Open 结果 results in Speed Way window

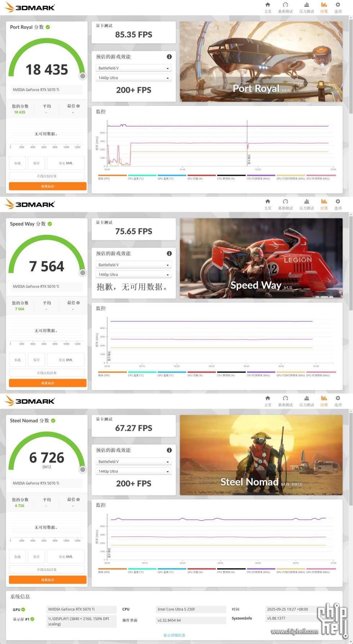[x=324, y=204]
